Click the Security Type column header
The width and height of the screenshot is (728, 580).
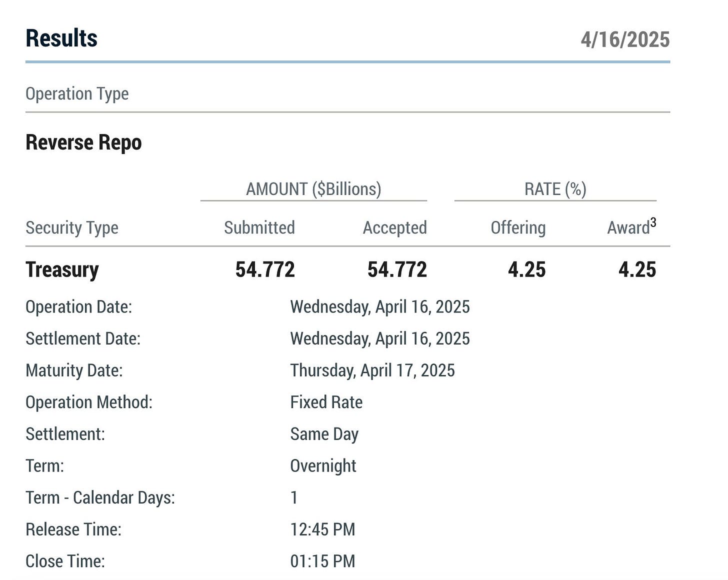[x=72, y=227]
